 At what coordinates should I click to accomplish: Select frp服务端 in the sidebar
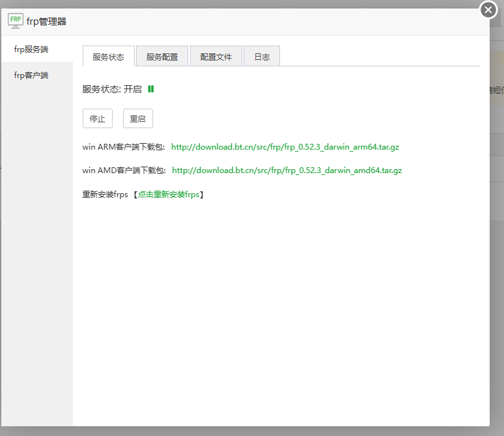point(37,49)
